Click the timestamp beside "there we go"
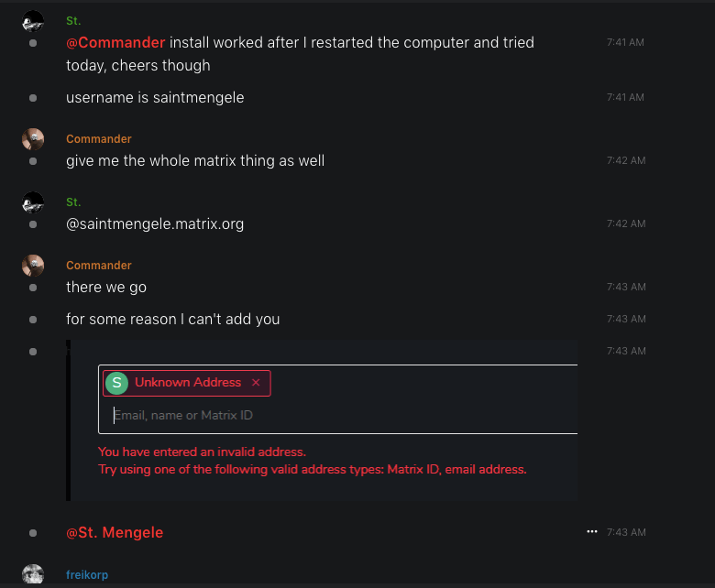The image size is (715, 588). click(x=625, y=287)
